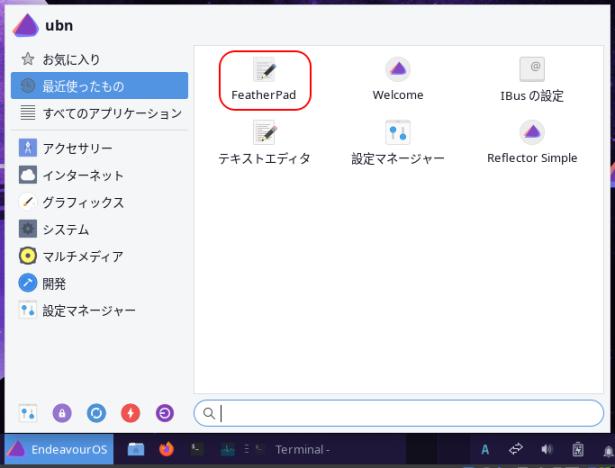Open インターネット category

click(99, 175)
